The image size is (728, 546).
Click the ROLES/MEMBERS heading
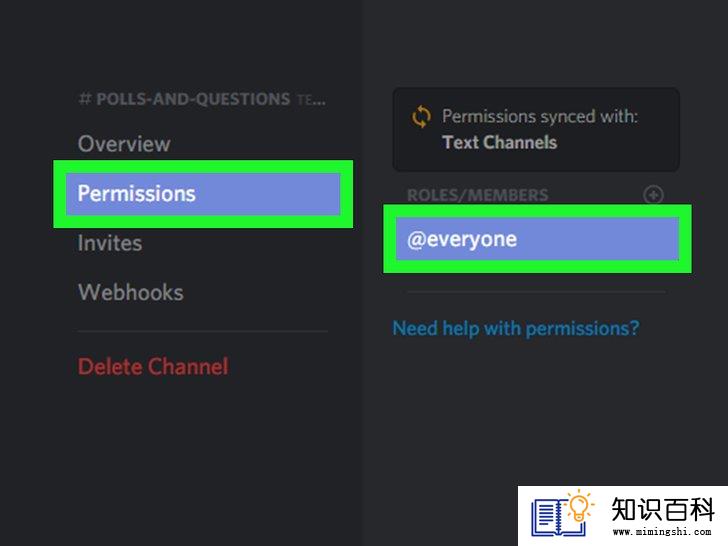click(478, 195)
